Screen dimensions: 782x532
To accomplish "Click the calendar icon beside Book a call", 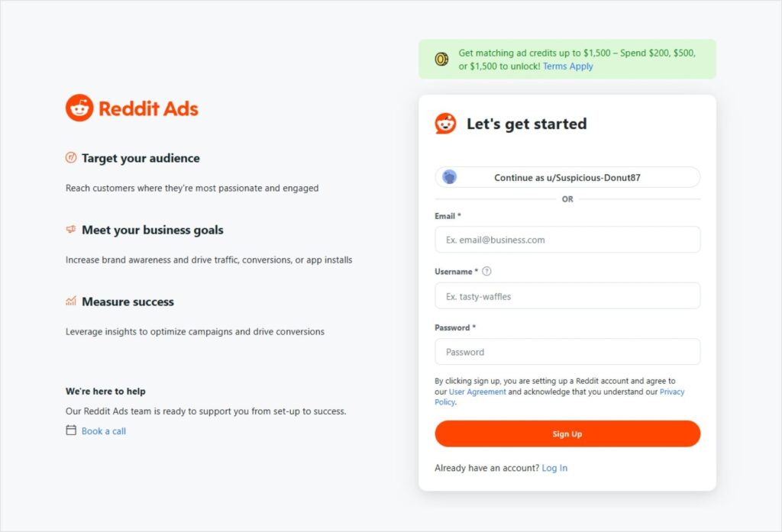I will (x=71, y=430).
